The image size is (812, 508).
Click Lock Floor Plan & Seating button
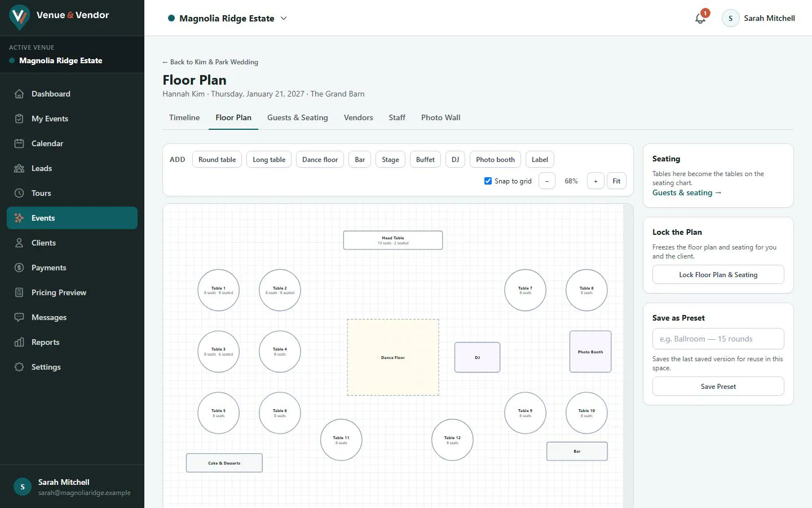[x=718, y=275]
